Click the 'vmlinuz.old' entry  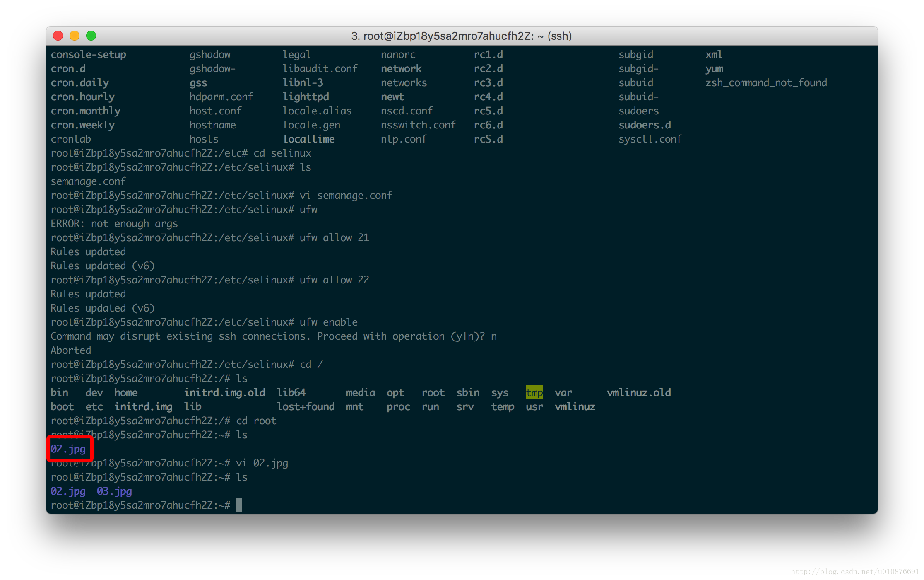pyautogui.click(x=639, y=393)
